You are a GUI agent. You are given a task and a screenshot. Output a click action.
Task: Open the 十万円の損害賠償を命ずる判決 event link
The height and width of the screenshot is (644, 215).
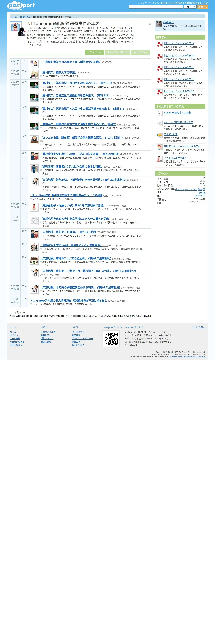[80, 288]
